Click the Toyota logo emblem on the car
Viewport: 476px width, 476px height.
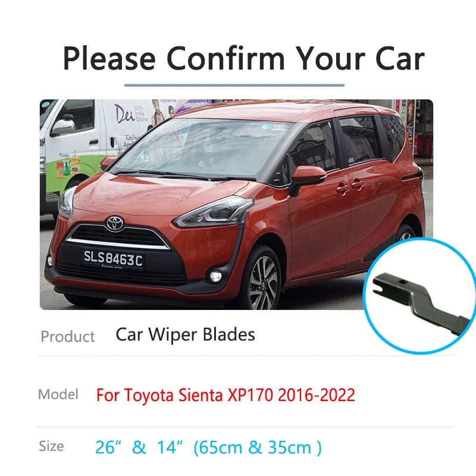[115, 224]
